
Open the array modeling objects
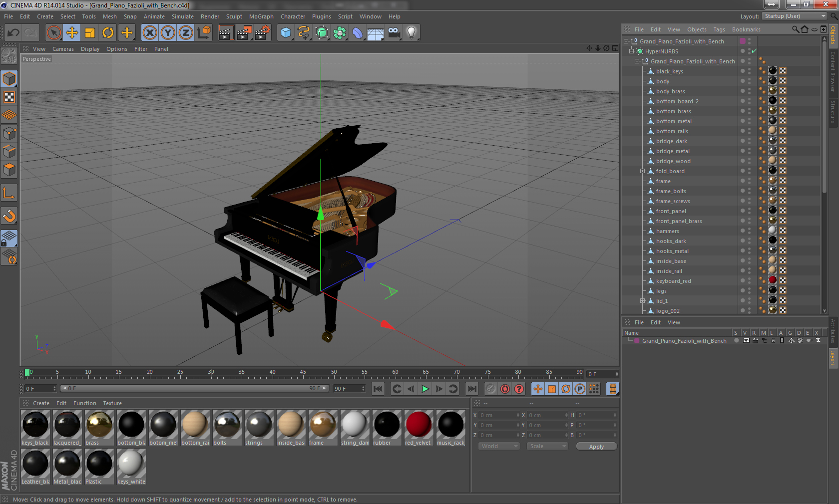[x=340, y=33]
